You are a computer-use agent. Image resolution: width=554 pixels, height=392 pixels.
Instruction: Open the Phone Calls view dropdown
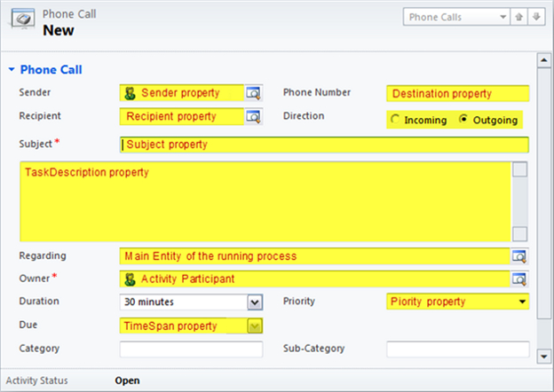click(x=503, y=17)
